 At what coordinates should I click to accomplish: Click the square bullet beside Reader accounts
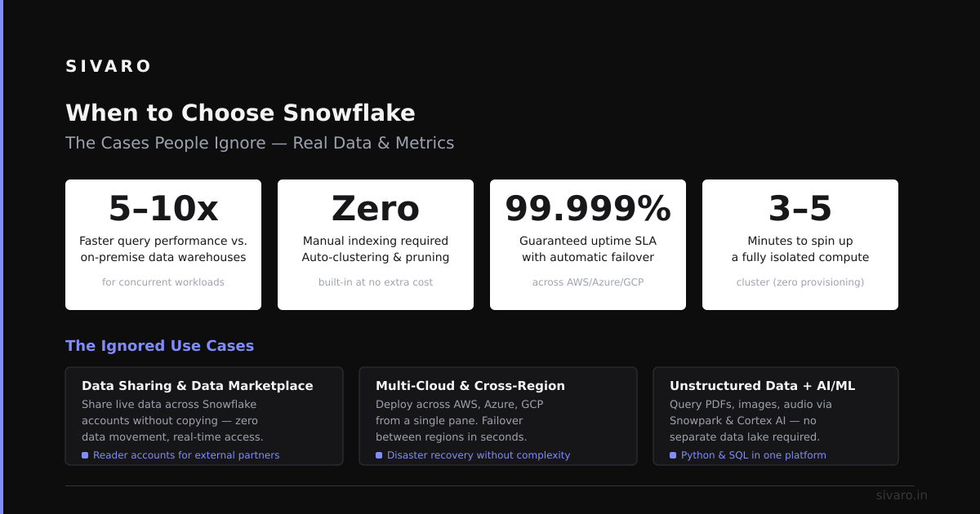click(x=85, y=455)
